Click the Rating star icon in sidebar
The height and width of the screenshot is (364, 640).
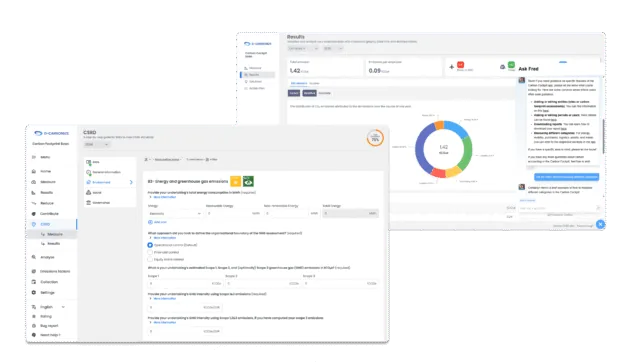click(x=34, y=317)
